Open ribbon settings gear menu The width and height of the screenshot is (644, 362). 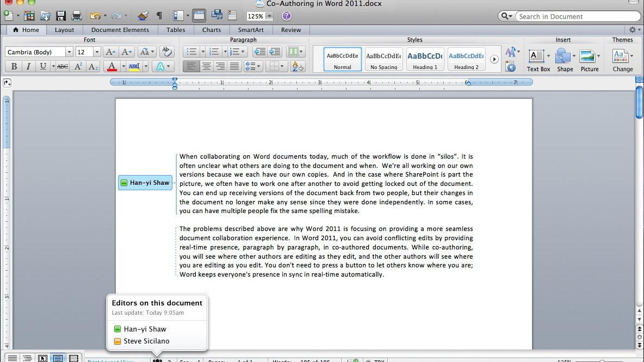(x=635, y=29)
